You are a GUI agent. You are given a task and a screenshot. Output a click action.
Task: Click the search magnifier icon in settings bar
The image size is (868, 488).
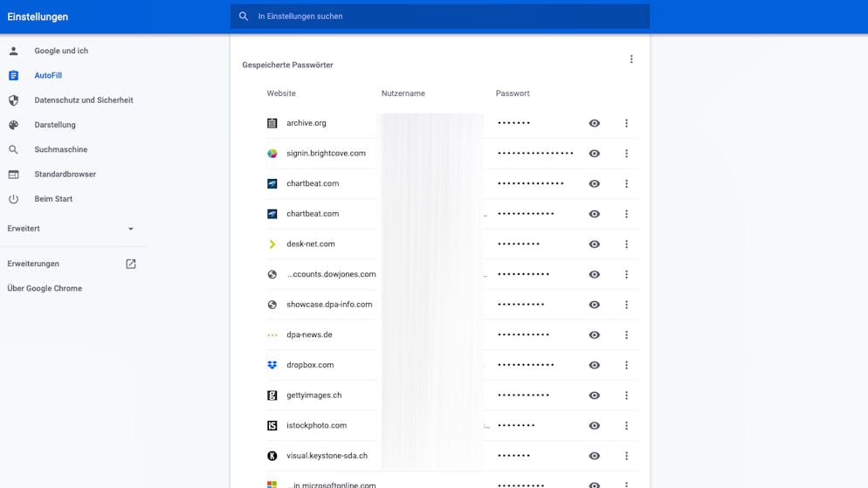tap(244, 17)
